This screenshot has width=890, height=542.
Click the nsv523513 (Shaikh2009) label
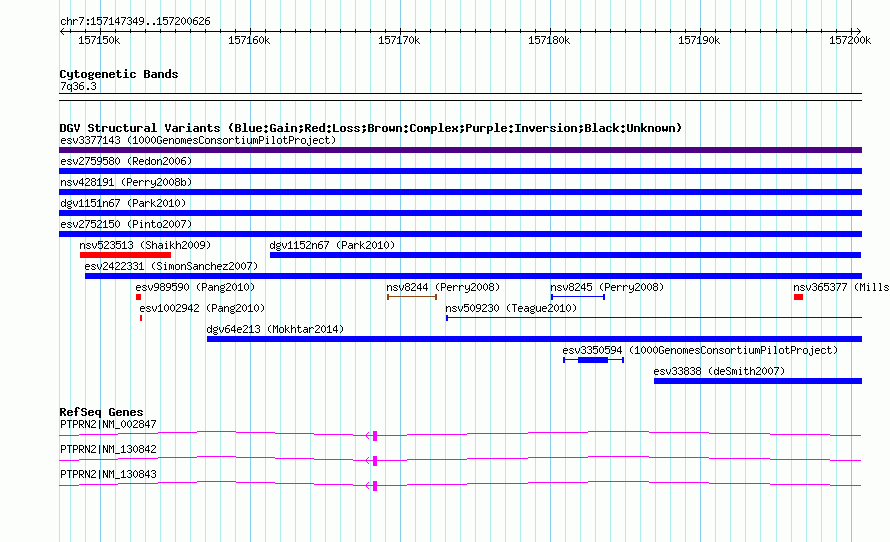(x=145, y=245)
